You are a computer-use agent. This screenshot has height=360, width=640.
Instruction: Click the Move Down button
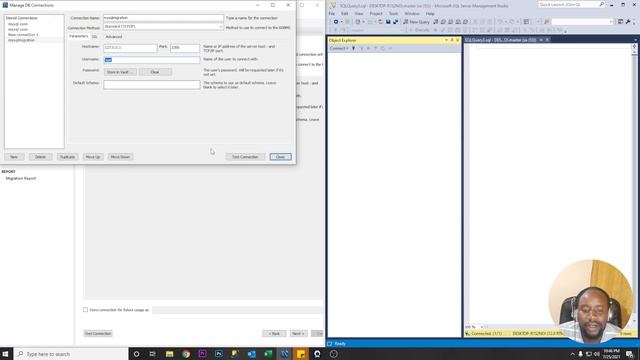pos(120,157)
